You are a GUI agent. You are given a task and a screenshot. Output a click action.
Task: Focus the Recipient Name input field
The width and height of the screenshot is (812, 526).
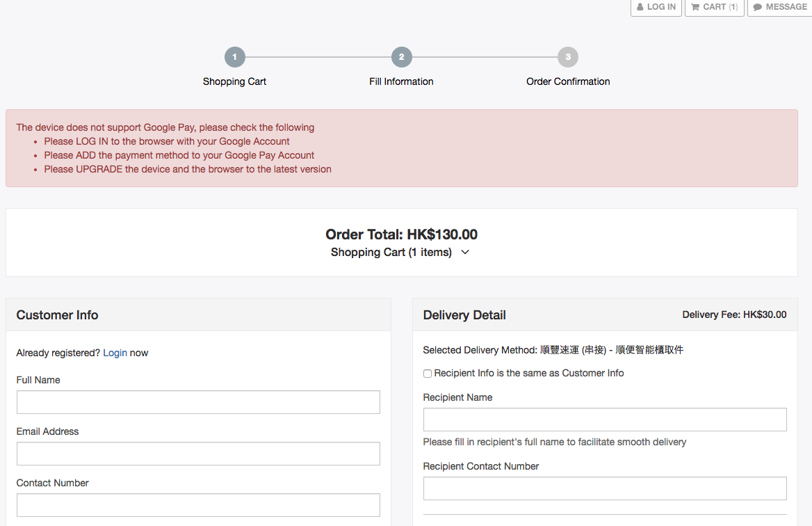tap(605, 420)
